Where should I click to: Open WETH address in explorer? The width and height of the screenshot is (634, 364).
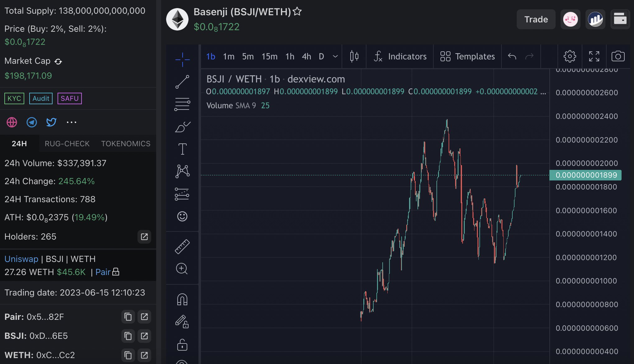[144, 355]
